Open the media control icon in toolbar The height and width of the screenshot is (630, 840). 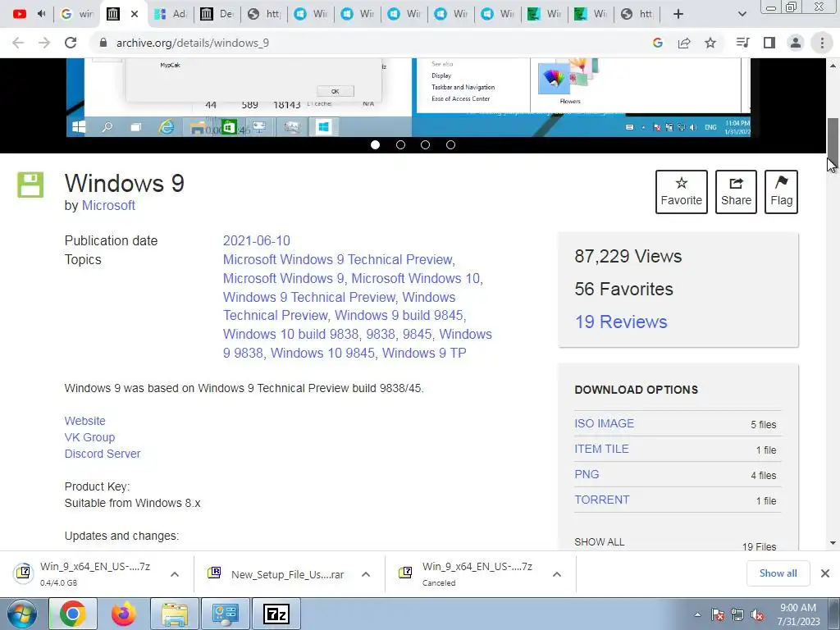point(742,43)
